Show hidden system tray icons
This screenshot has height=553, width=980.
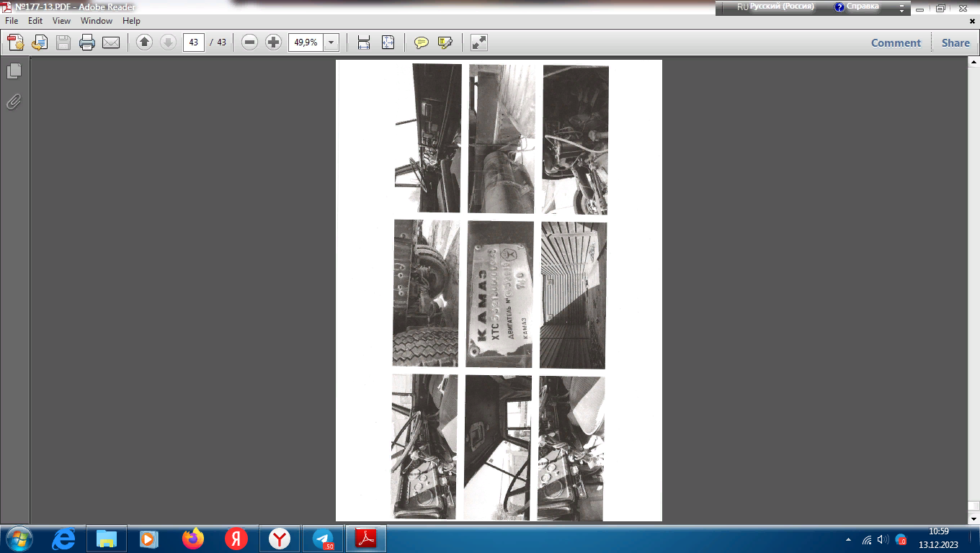tap(847, 539)
